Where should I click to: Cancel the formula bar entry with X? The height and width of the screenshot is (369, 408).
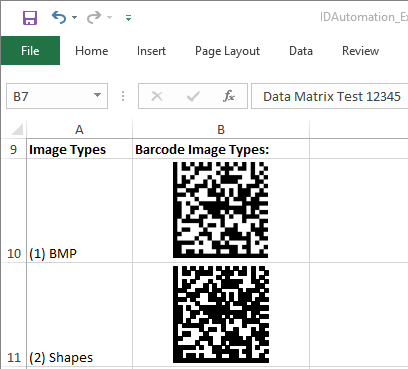(x=157, y=96)
